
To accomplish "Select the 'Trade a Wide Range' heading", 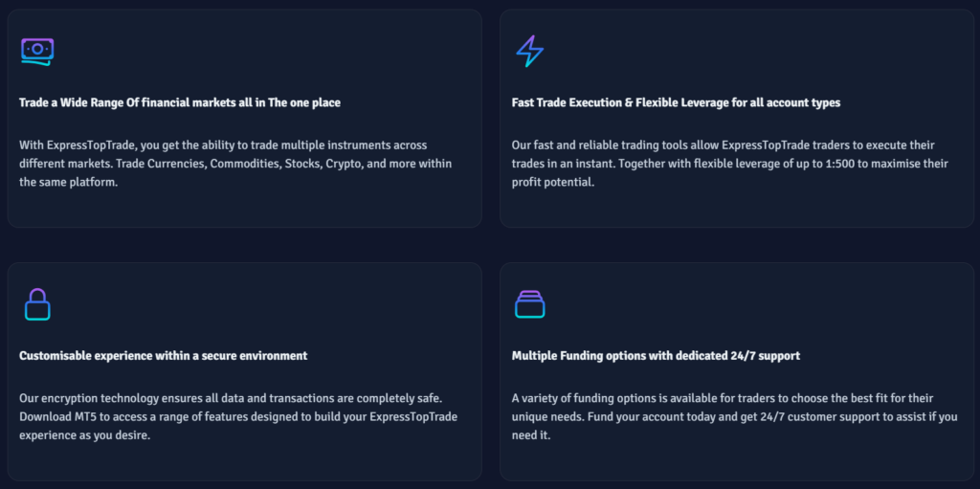I will point(180,102).
